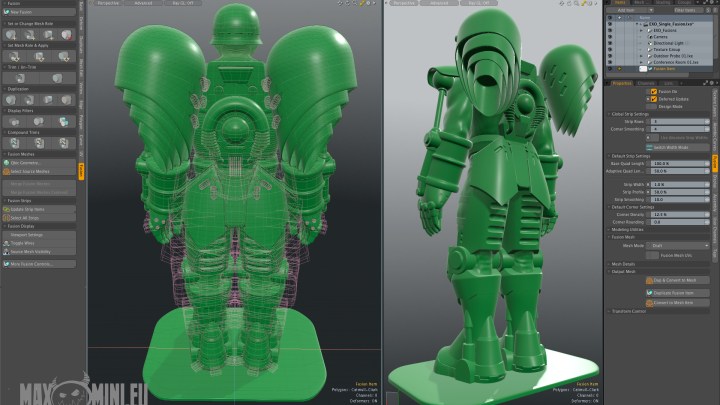Click the Filter Items field
The width and height of the screenshot is (720, 405).
tap(686, 10)
